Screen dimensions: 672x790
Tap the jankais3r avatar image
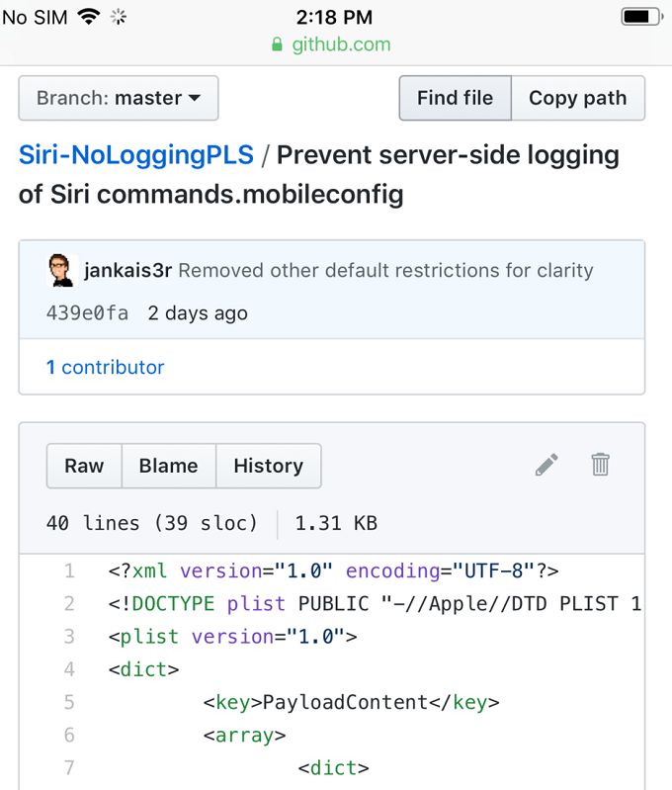click(61, 271)
